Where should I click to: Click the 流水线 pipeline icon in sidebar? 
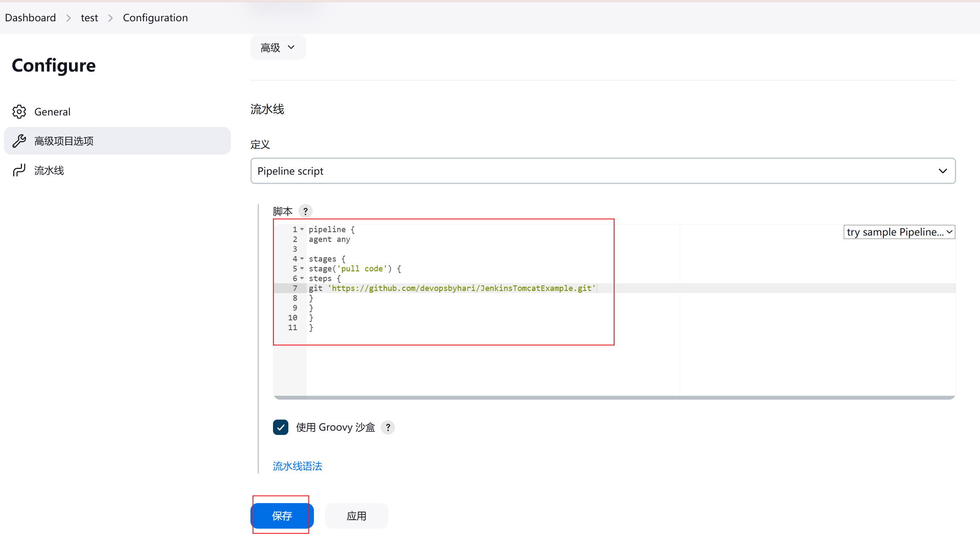[x=19, y=170]
